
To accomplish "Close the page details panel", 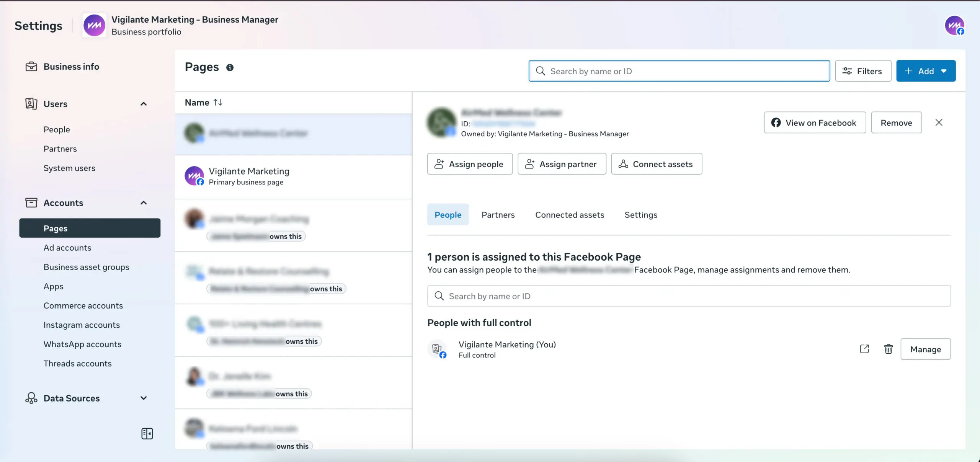I will tap(939, 122).
